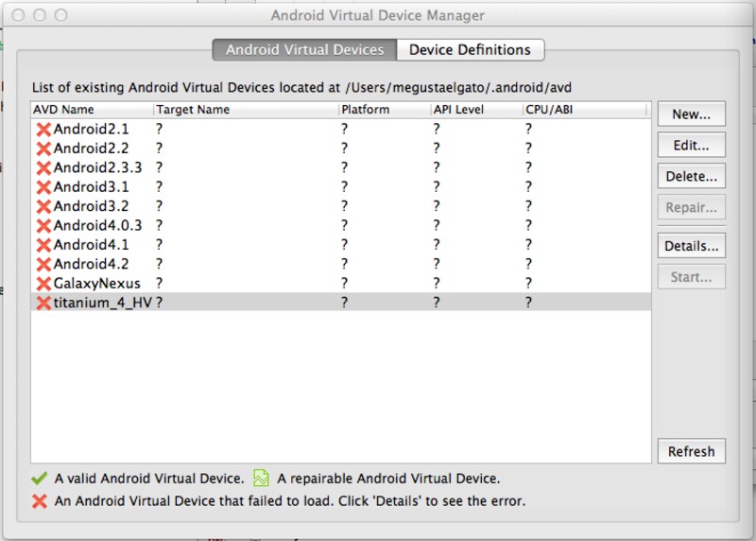Click the red X icon beside GalaxyNexus

click(43, 283)
